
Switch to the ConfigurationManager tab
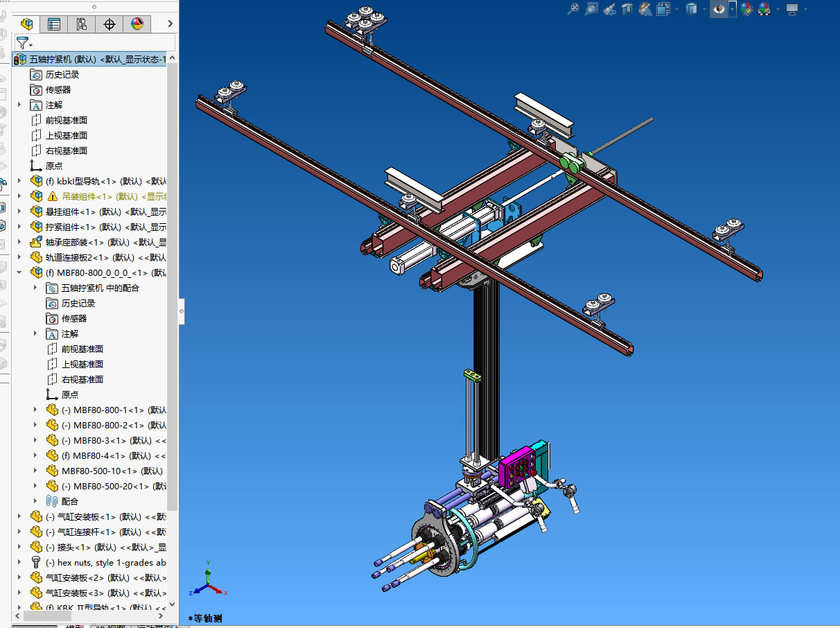pos(82,24)
